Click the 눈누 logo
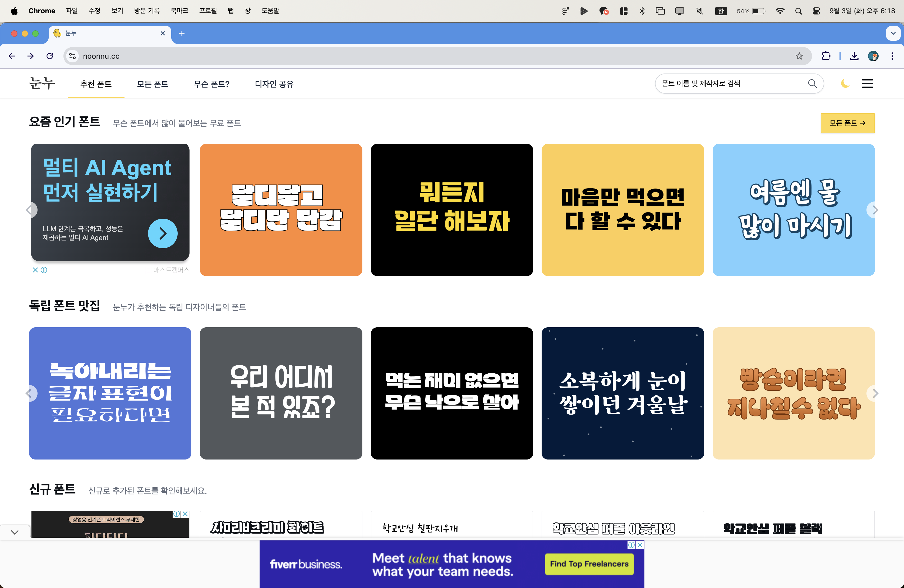This screenshot has width=904, height=588. 42,83
